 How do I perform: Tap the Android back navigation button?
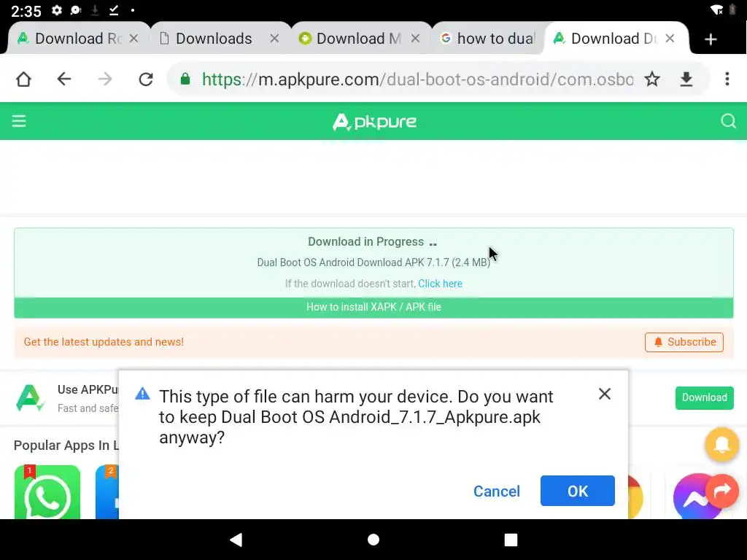coord(236,540)
